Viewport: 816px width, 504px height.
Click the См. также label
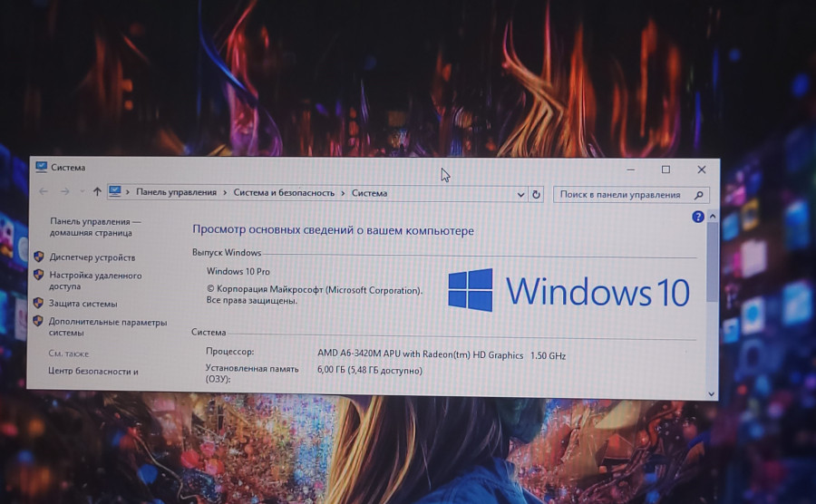pyautogui.click(x=68, y=354)
